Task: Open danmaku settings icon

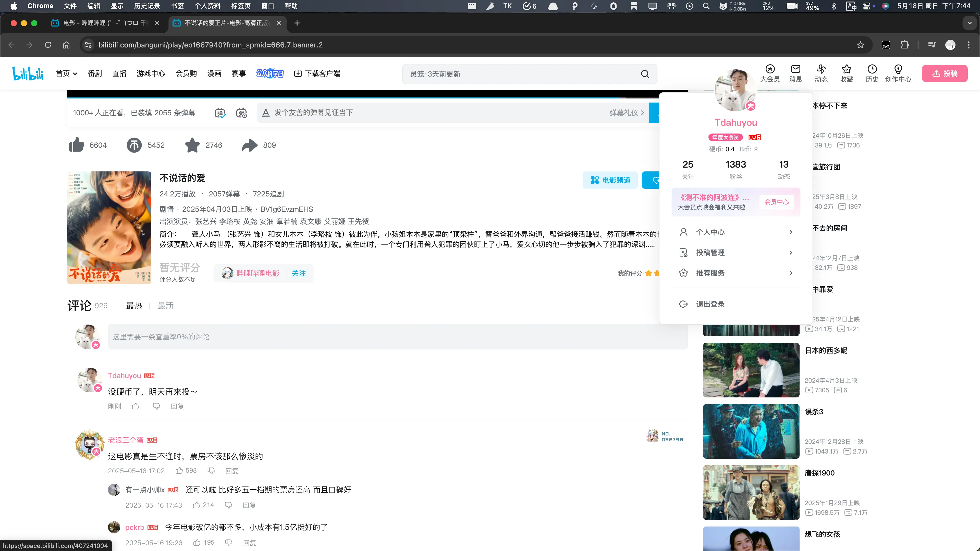Action: pyautogui.click(x=242, y=112)
